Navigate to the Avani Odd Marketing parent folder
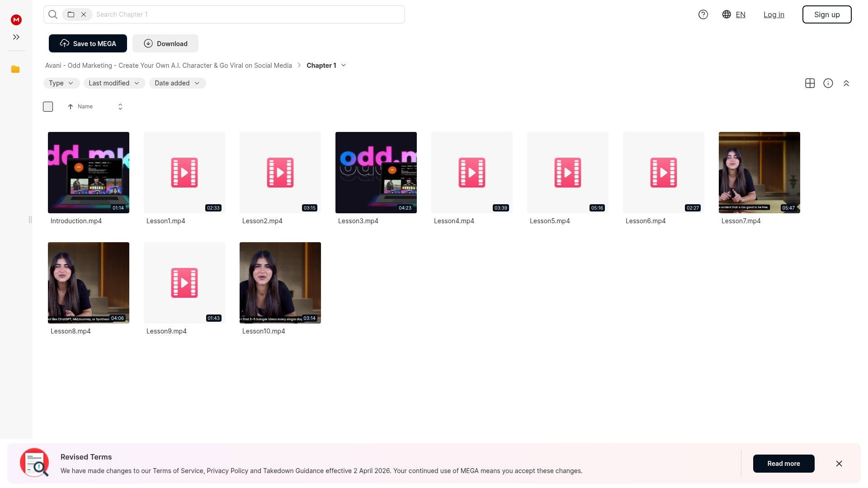The height and width of the screenshot is (488, 868). [168, 66]
